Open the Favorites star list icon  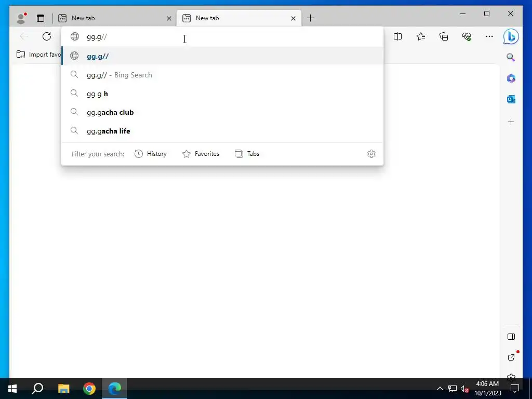(x=421, y=36)
